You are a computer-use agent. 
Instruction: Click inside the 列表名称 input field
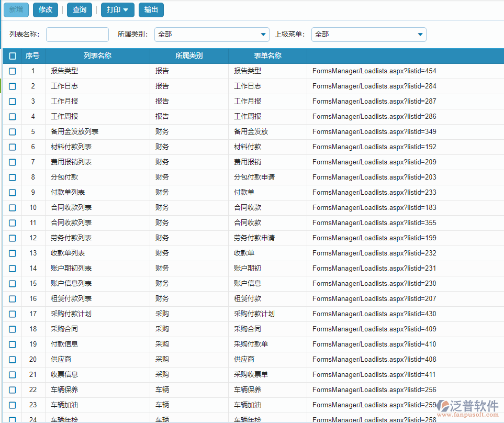(77, 35)
